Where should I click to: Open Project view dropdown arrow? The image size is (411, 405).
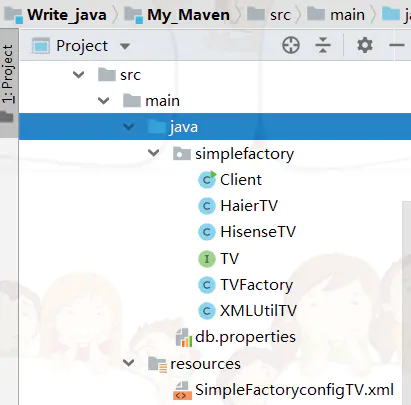125,46
